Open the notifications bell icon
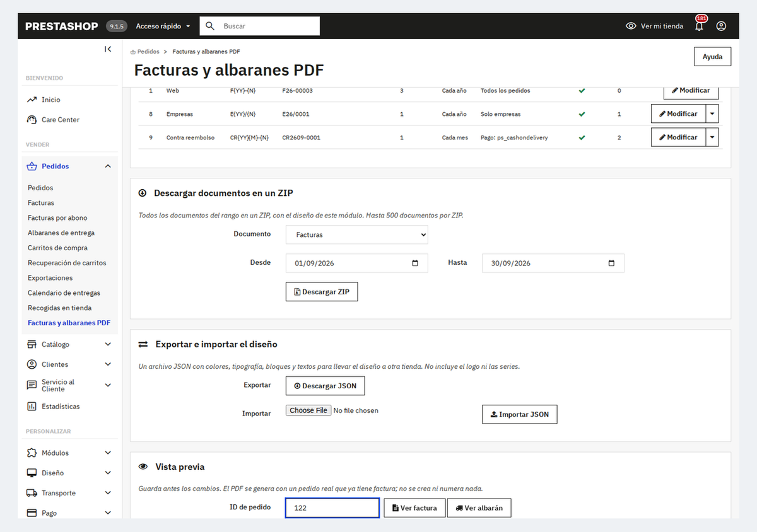 [x=699, y=26]
